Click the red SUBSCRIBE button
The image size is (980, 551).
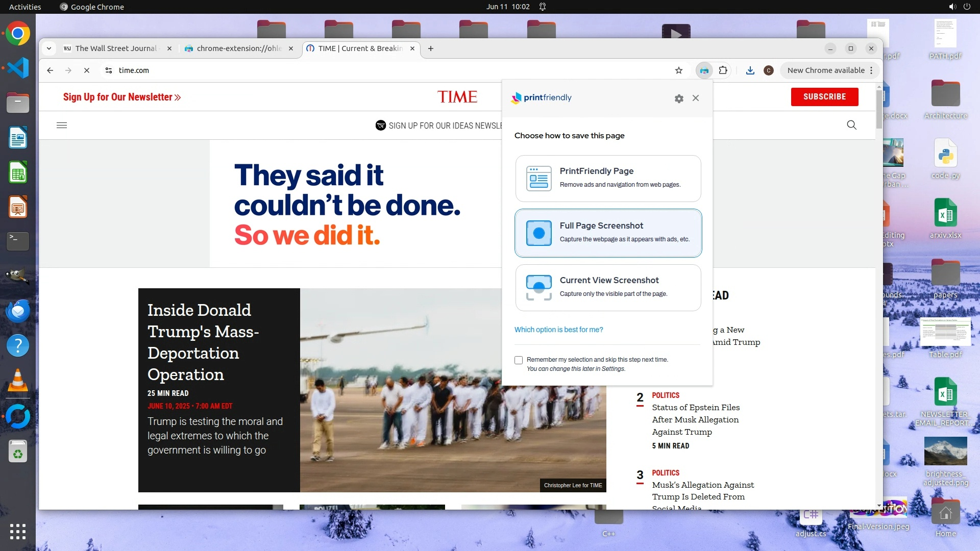pyautogui.click(x=824, y=96)
